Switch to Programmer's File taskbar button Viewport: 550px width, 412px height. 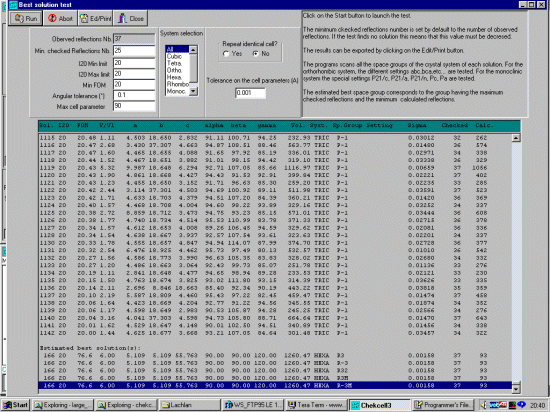click(x=443, y=405)
